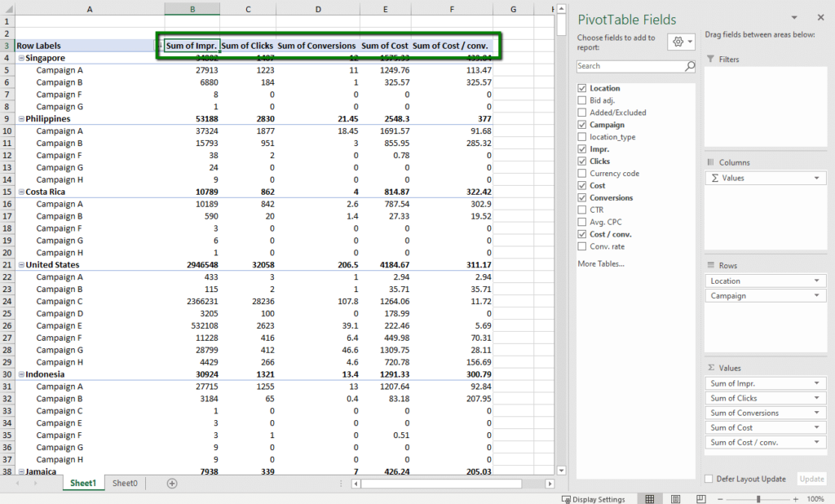Click the zoom slider handle

(758, 499)
